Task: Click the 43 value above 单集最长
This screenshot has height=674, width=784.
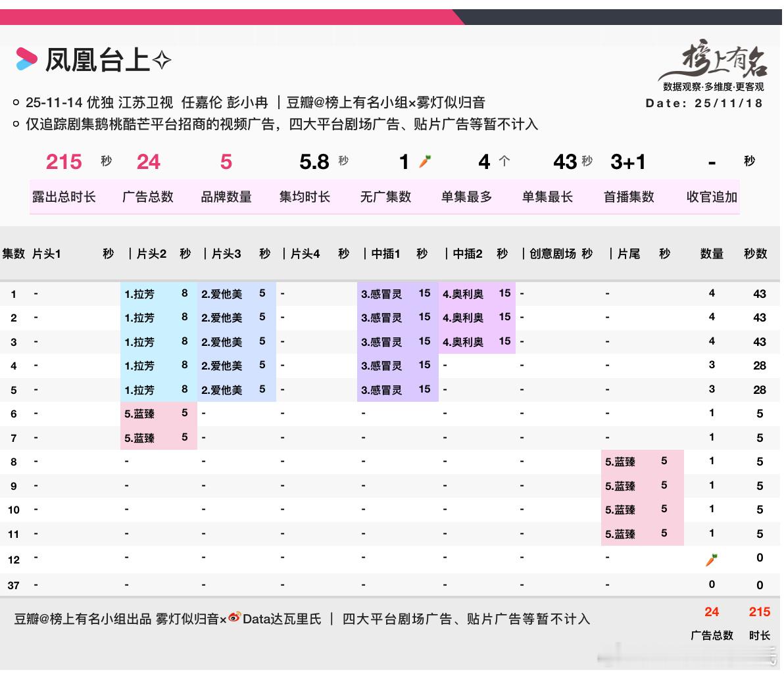Action: click(565, 162)
